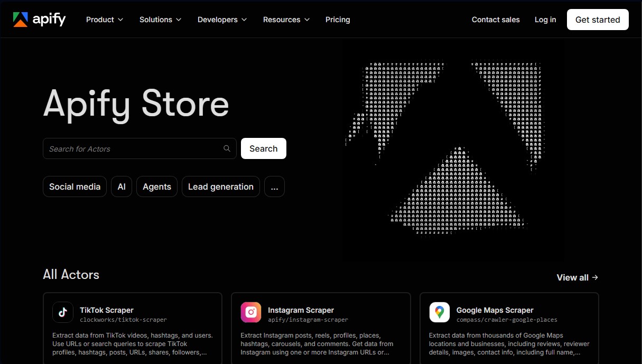Click compass/crawler-google-places path text
642x364 pixels.
pyautogui.click(x=507, y=320)
